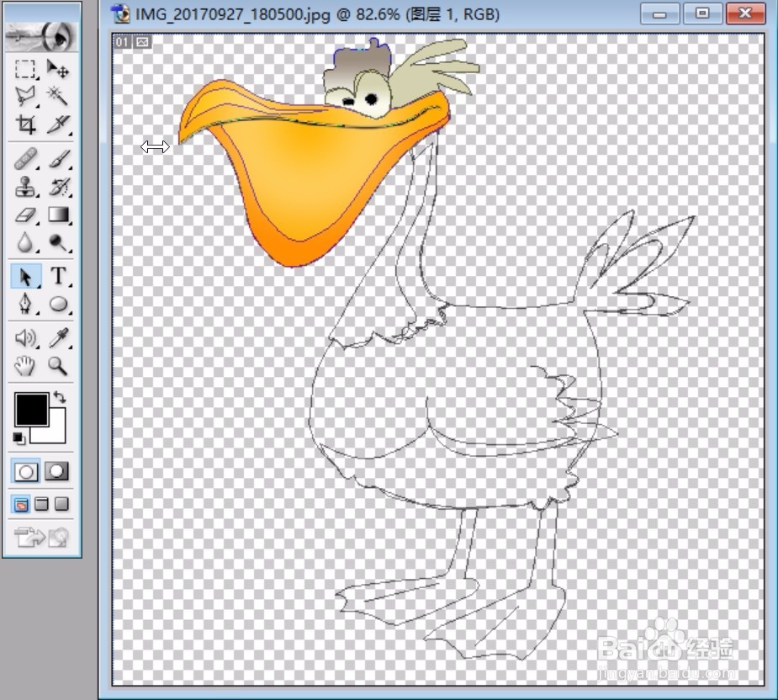
Task: Click the 01 slice number badge
Action: pyautogui.click(x=122, y=42)
